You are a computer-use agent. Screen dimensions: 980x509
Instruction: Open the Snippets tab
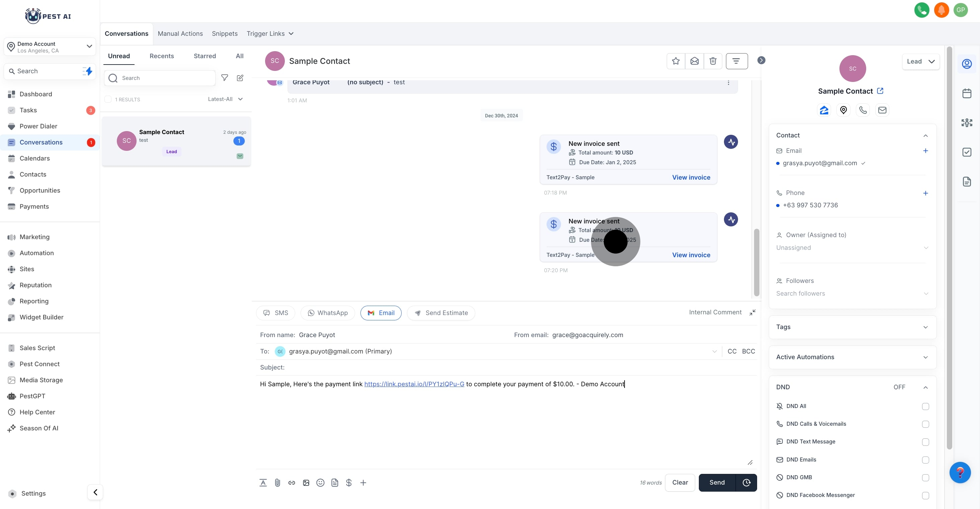click(x=225, y=33)
